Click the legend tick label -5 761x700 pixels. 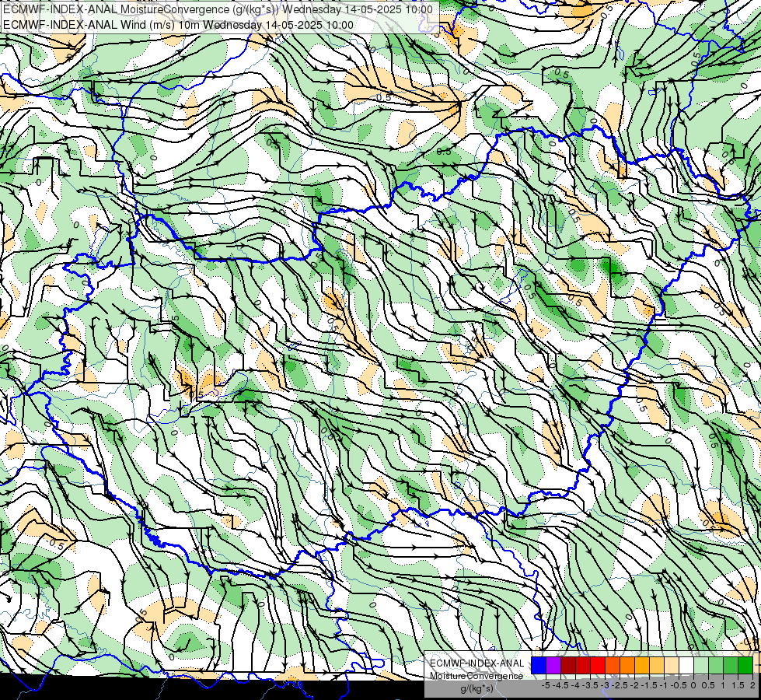pos(546,685)
